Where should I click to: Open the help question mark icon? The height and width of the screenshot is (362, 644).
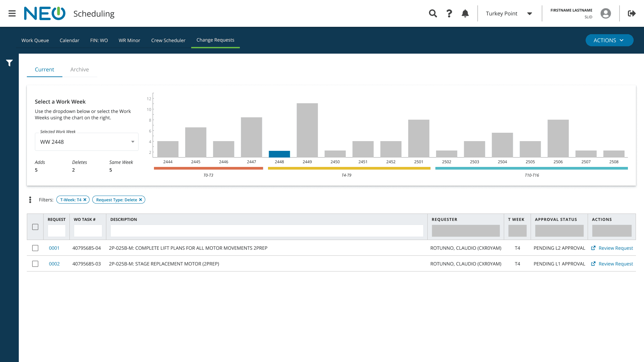point(449,13)
